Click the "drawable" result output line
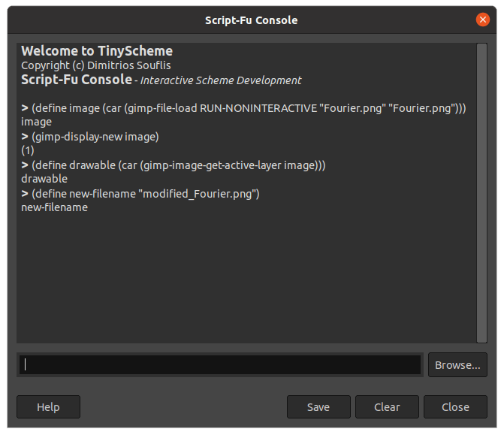 [x=44, y=179]
